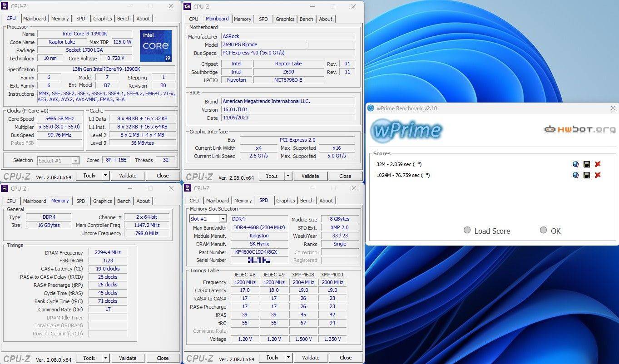Click the Multiplier value x 55.0
This screenshot has height=364, width=619.
pyautogui.click(x=60, y=127)
